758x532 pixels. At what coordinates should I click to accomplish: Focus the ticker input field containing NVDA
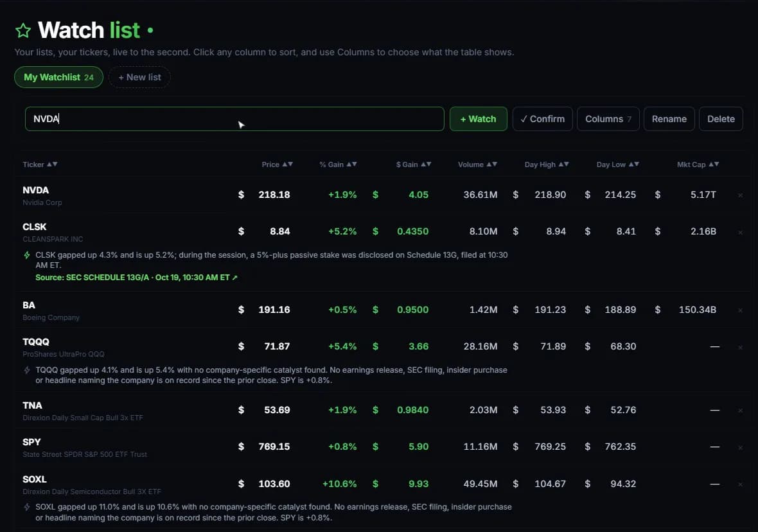234,119
